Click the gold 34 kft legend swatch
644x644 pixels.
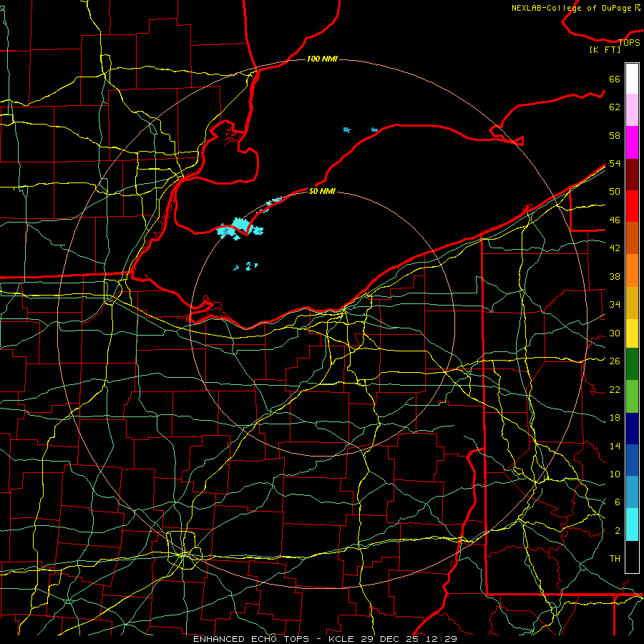[x=632, y=303]
